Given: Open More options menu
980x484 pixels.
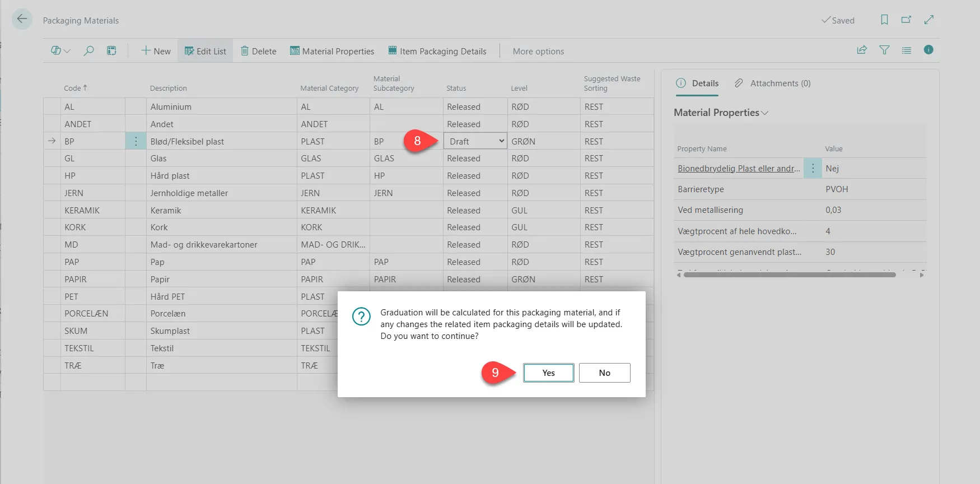Looking at the screenshot, I should tap(538, 51).
